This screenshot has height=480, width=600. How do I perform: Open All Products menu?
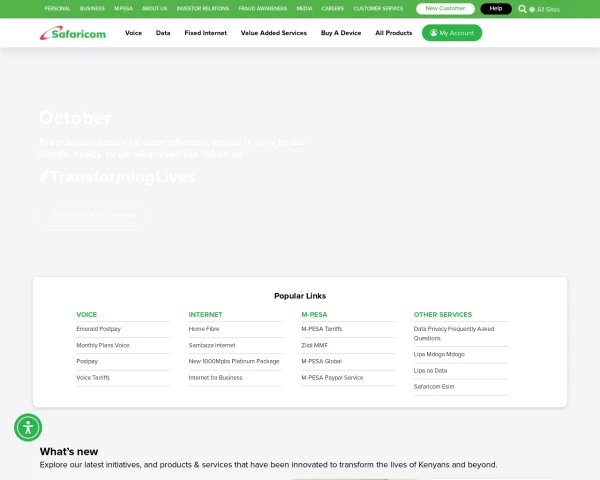(394, 33)
